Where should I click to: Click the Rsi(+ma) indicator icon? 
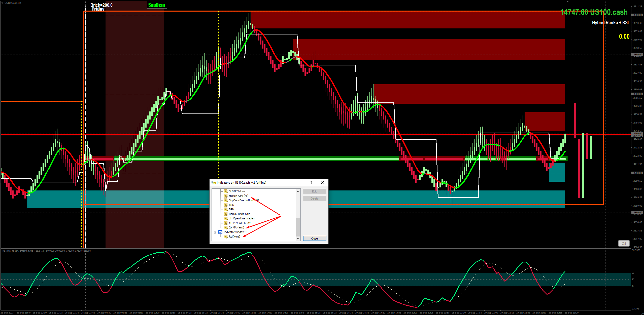pyautogui.click(x=226, y=237)
